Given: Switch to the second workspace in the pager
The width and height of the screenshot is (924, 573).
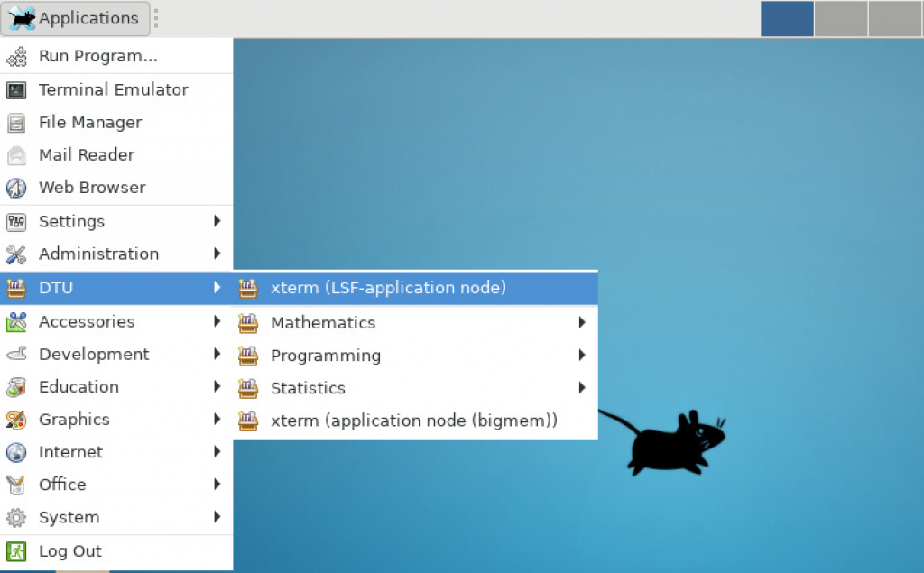Looking at the screenshot, I should click(x=841, y=18).
